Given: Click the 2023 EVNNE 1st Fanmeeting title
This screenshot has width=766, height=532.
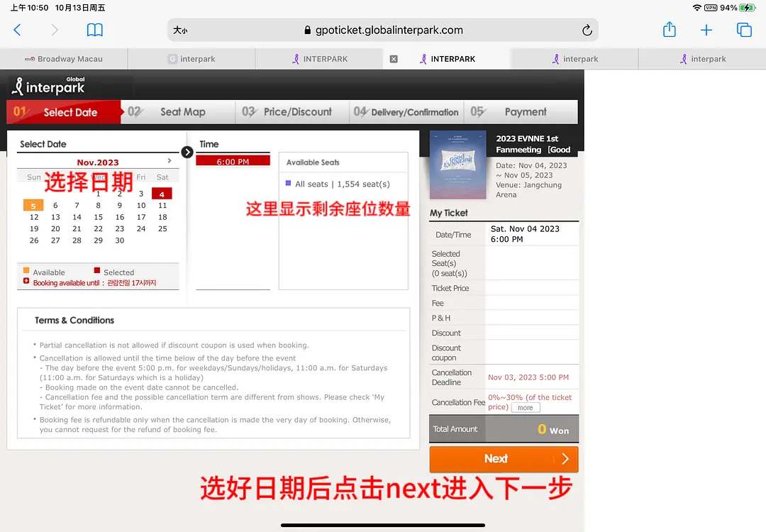Looking at the screenshot, I should 533,144.
